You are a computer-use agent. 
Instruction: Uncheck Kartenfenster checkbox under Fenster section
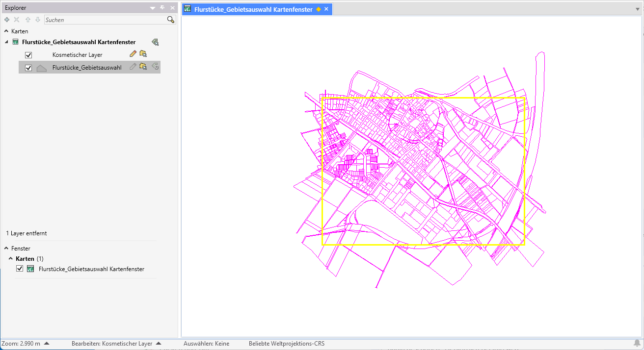pos(20,269)
